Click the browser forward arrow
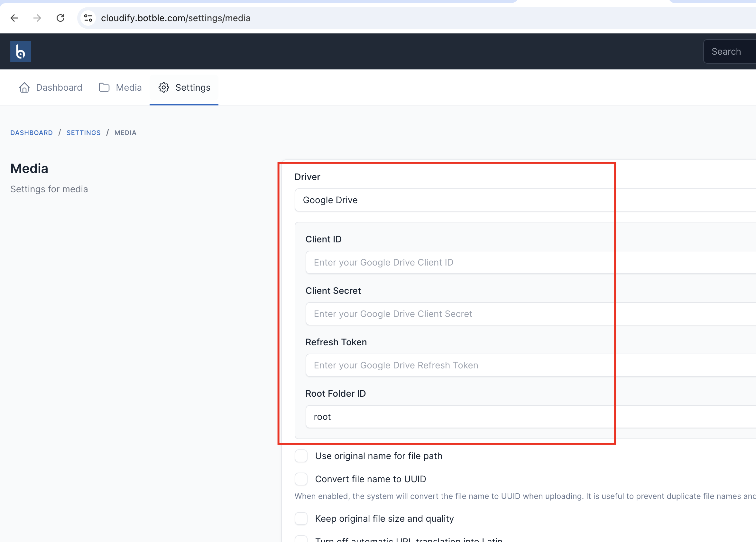This screenshot has width=756, height=542. tap(37, 18)
